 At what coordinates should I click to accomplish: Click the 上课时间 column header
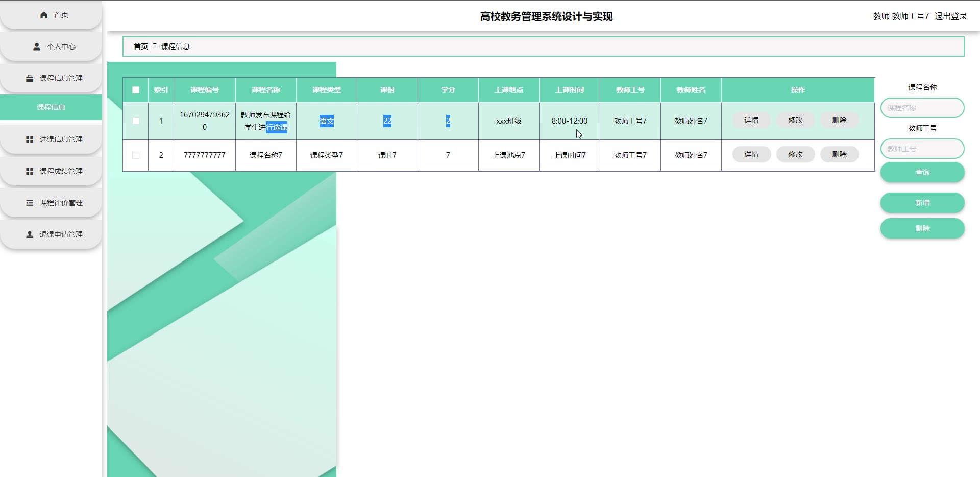tap(570, 90)
